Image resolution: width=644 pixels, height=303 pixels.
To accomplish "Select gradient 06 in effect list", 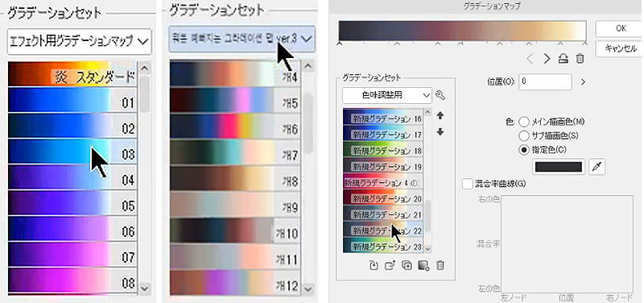I will click(72, 230).
